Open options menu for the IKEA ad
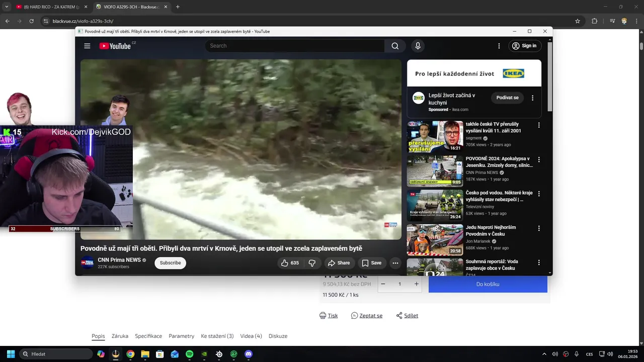644x362 pixels. 532,98
